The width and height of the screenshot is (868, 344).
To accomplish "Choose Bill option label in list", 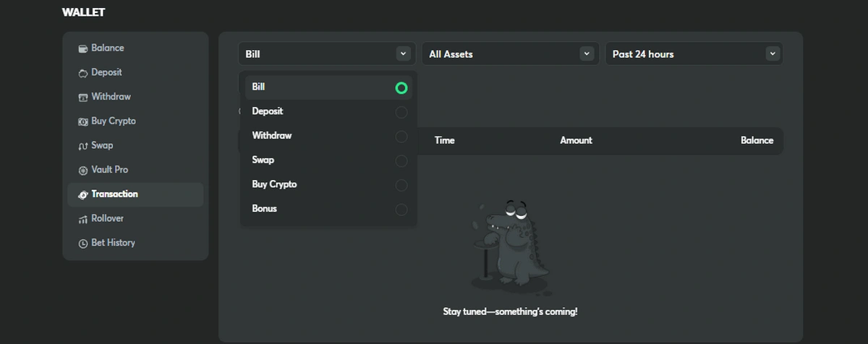I will click(x=258, y=87).
